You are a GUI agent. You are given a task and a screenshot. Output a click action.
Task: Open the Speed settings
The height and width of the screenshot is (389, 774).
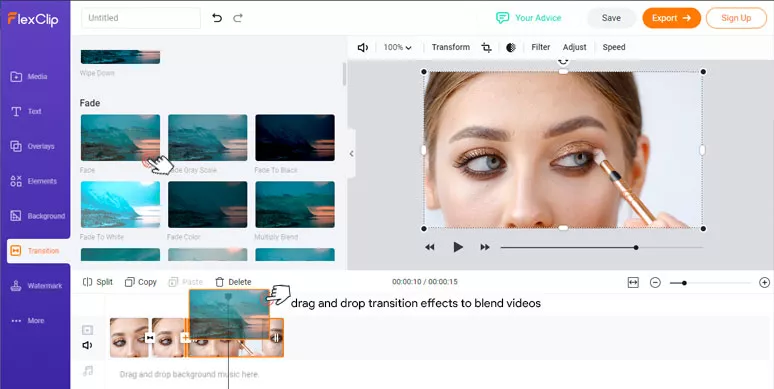pyautogui.click(x=614, y=47)
